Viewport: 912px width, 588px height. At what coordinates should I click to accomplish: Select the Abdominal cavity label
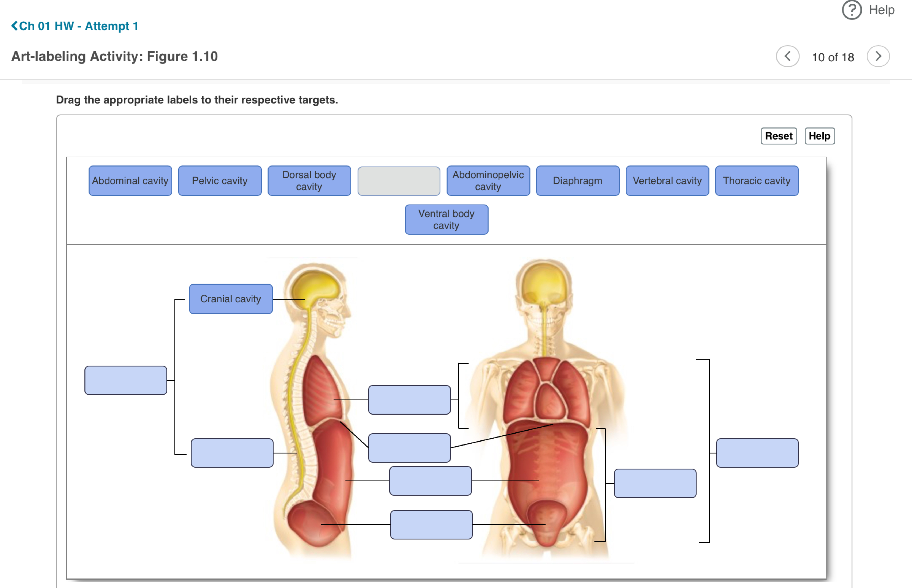coord(130,181)
